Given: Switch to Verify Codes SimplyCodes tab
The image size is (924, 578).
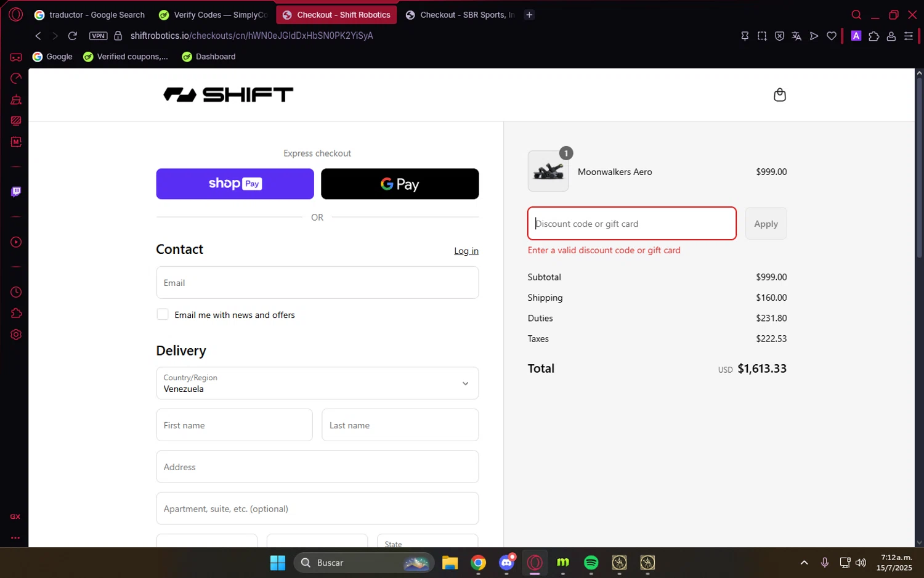Looking at the screenshot, I should click(x=213, y=15).
